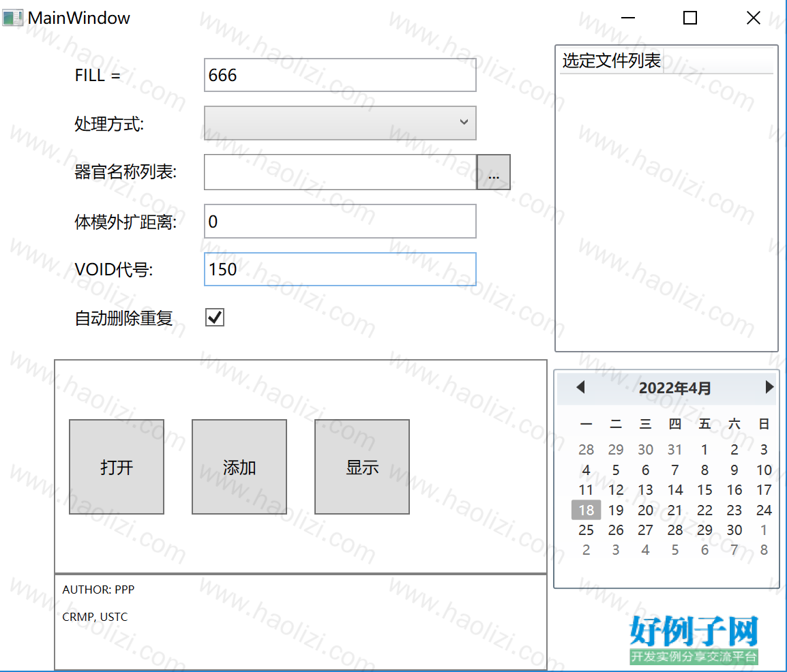Select April 27 in calendar
Screen dimensions: 787x672
(645, 530)
